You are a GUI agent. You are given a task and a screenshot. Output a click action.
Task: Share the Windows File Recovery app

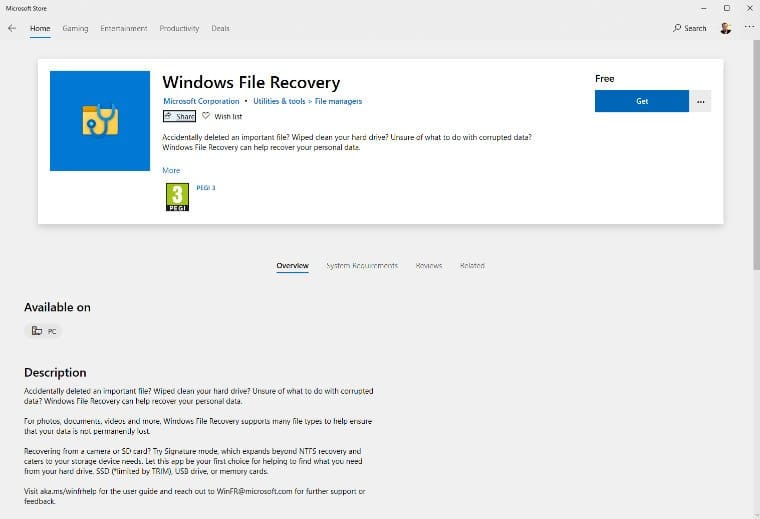click(x=179, y=116)
